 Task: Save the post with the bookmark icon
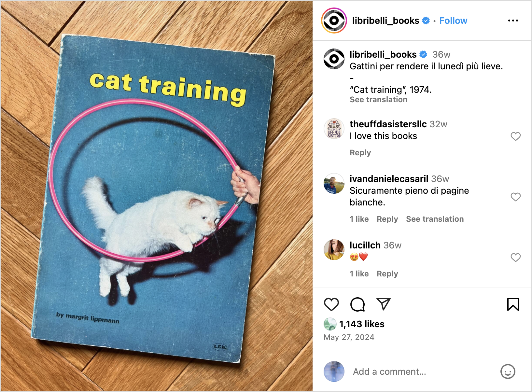[513, 304]
